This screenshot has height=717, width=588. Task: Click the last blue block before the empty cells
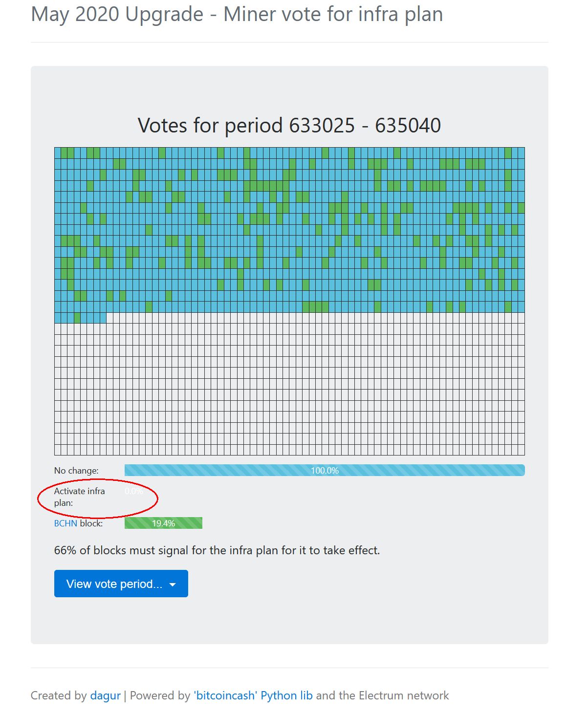pos(103,318)
